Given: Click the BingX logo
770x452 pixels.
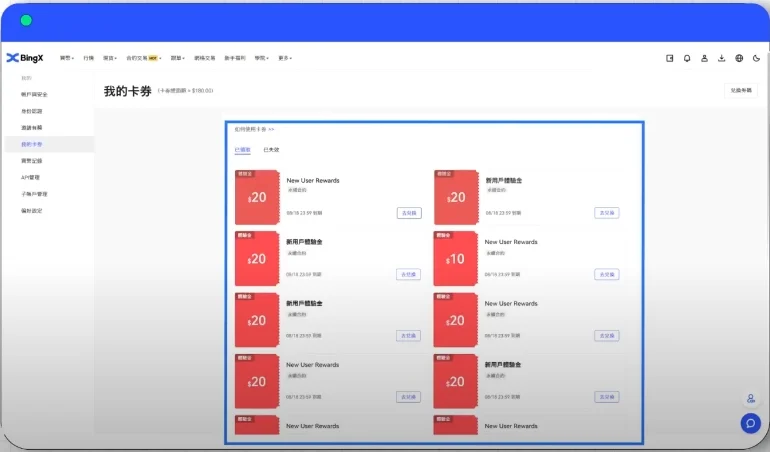Looking at the screenshot, I should click(x=25, y=58).
